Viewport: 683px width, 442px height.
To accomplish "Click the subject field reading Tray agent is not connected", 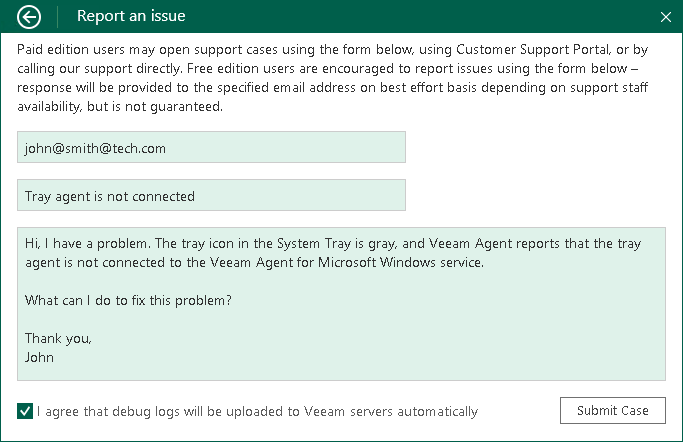I will (x=211, y=196).
